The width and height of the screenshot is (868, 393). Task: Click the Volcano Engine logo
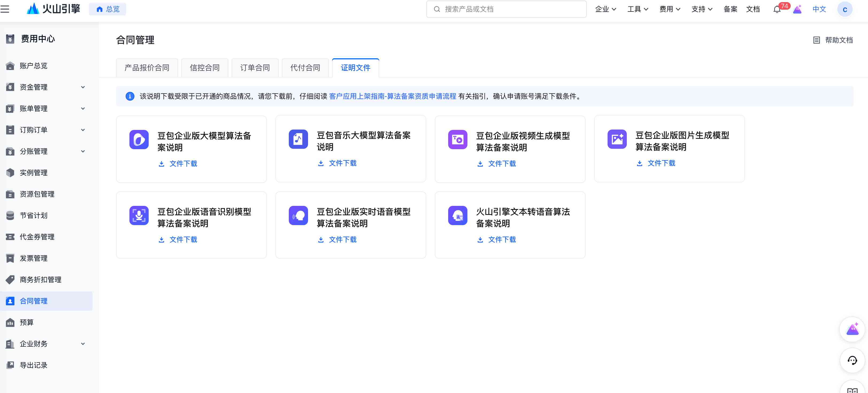[53, 9]
